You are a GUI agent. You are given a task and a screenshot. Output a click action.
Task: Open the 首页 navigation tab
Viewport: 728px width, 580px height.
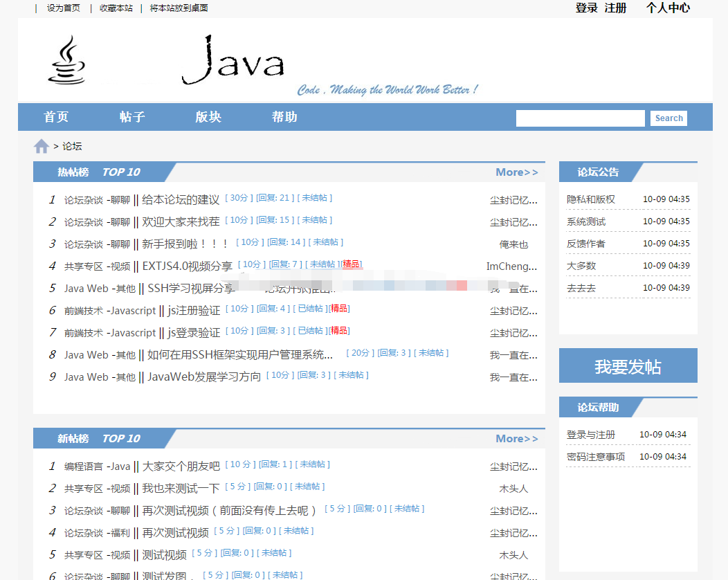coord(56,117)
